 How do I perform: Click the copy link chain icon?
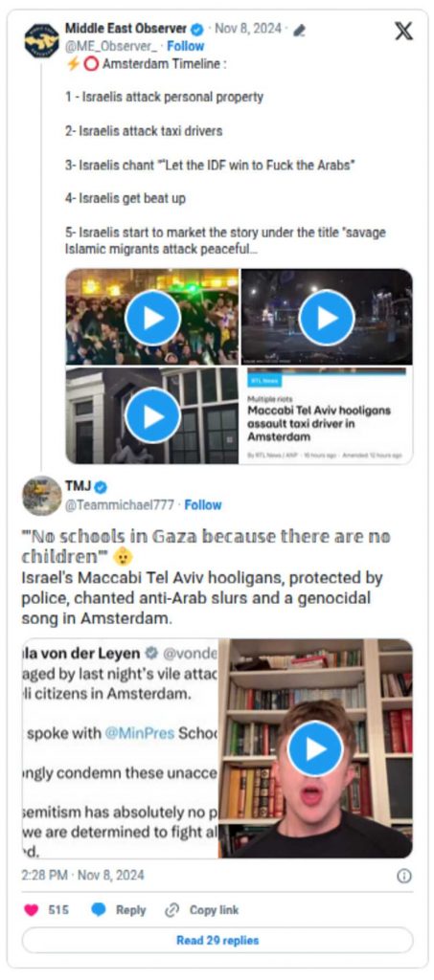point(172,910)
